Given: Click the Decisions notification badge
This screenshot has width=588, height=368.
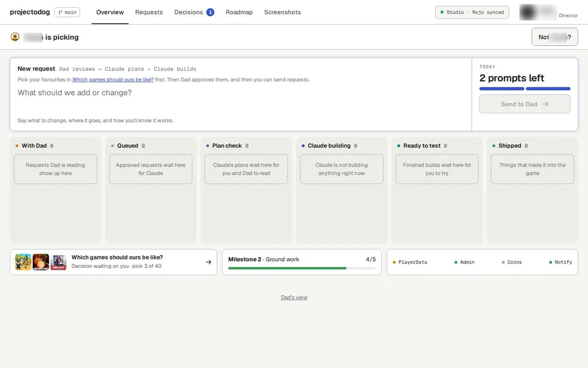Looking at the screenshot, I should point(210,12).
